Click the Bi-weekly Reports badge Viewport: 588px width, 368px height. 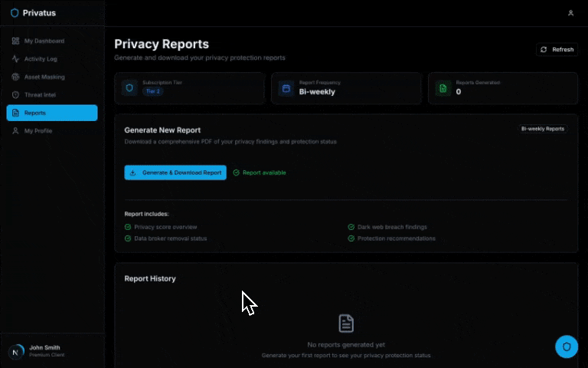(x=542, y=129)
